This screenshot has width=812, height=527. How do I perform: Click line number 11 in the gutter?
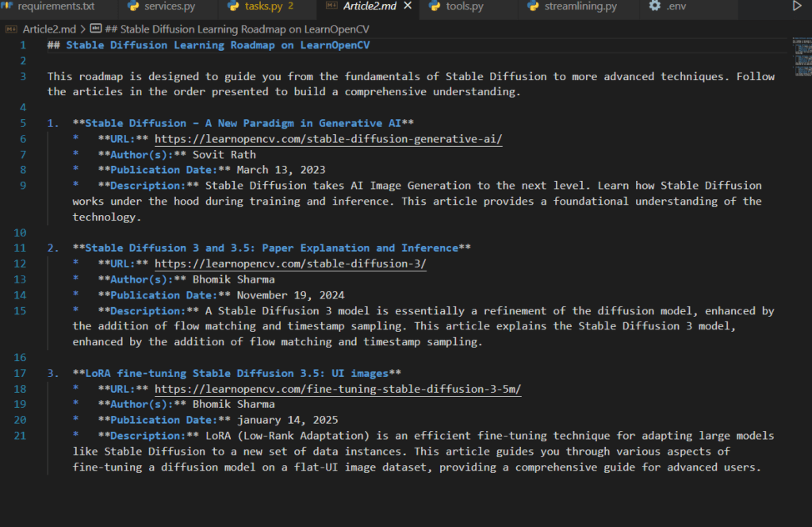(21, 248)
